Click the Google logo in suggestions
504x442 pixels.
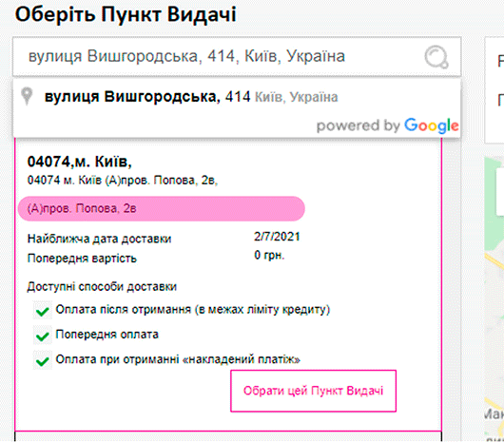pyautogui.click(x=432, y=125)
